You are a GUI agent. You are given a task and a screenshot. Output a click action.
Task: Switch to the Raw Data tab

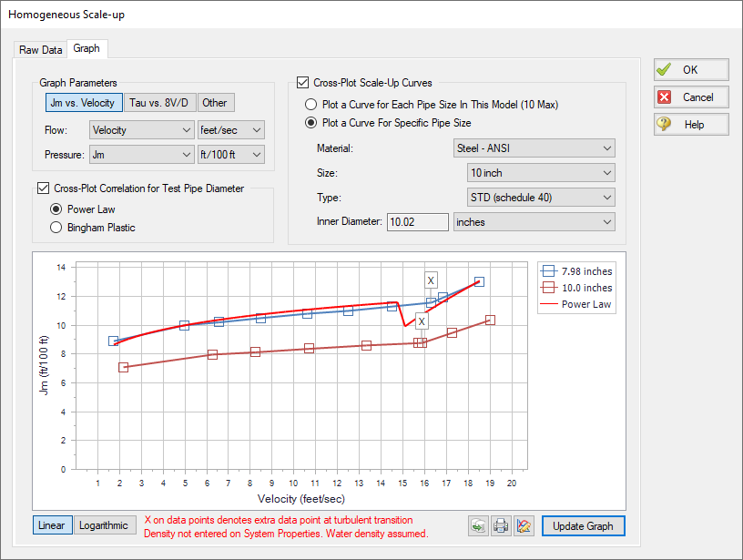pos(40,50)
